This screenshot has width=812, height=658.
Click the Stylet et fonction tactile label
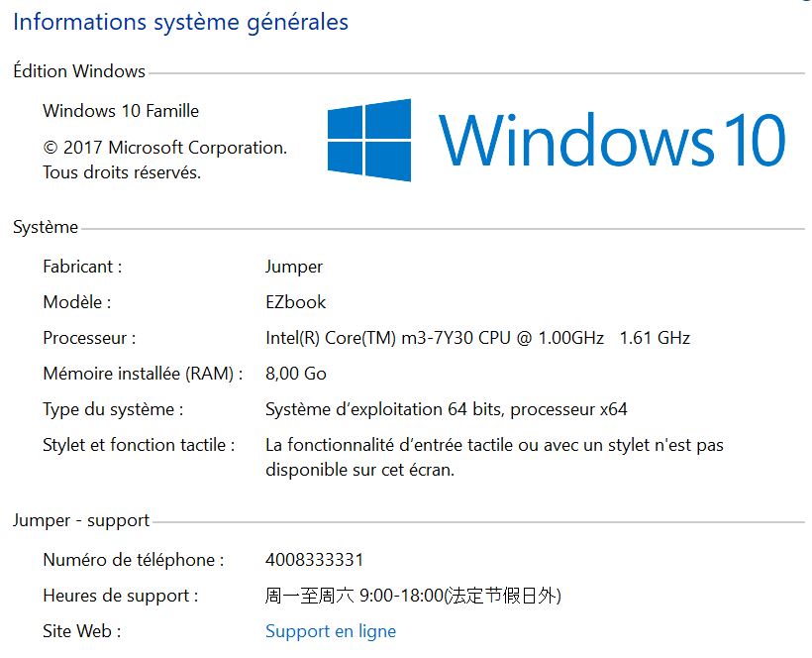(x=139, y=446)
